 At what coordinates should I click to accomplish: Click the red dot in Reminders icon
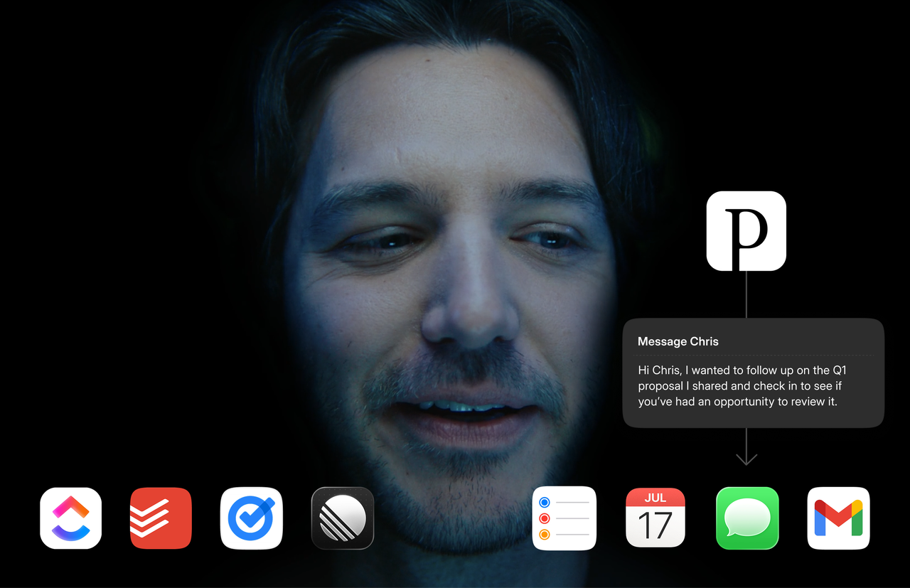pyautogui.click(x=545, y=518)
